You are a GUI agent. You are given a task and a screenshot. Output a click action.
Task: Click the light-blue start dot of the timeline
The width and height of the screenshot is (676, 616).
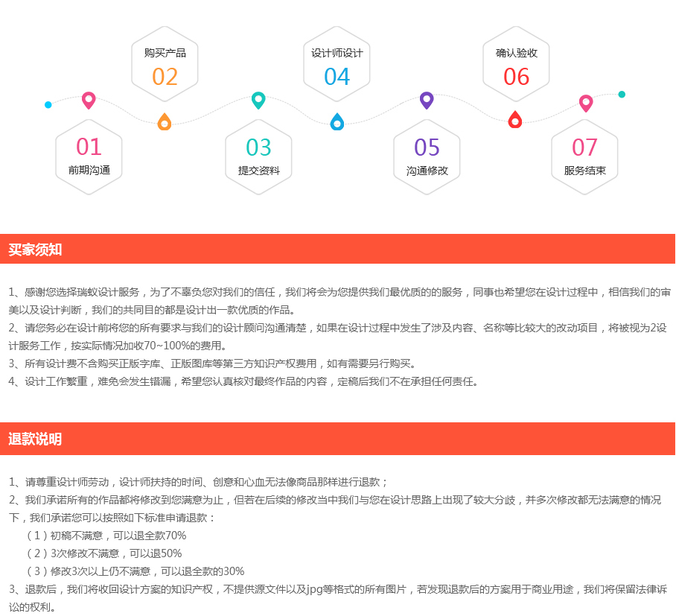coord(48,105)
